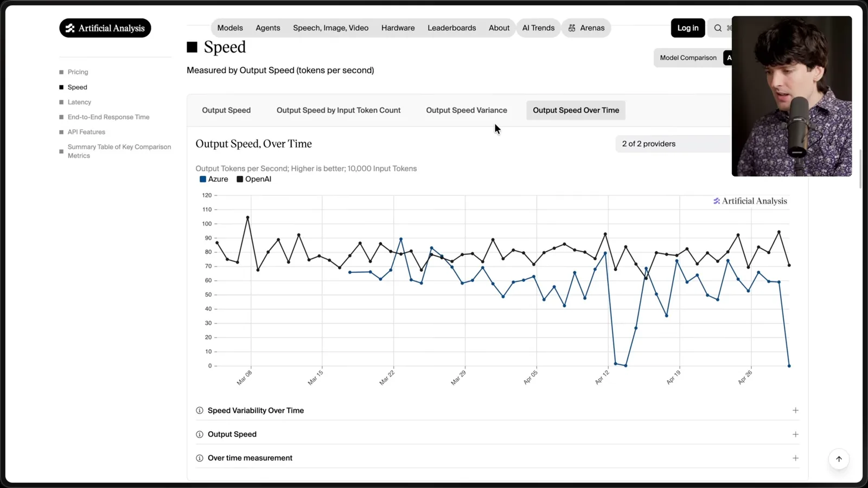The width and height of the screenshot is (868, 488).
Task: Go to AI Trends
Action: [539, 28]
